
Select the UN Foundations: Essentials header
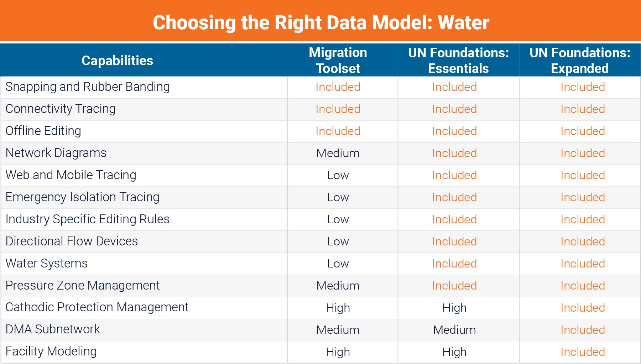[458, 60]
